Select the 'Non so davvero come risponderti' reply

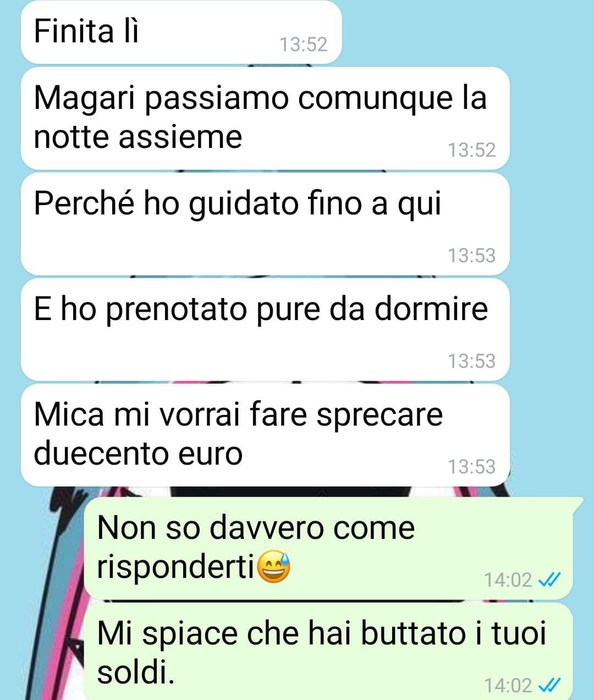tap(328, 548)
